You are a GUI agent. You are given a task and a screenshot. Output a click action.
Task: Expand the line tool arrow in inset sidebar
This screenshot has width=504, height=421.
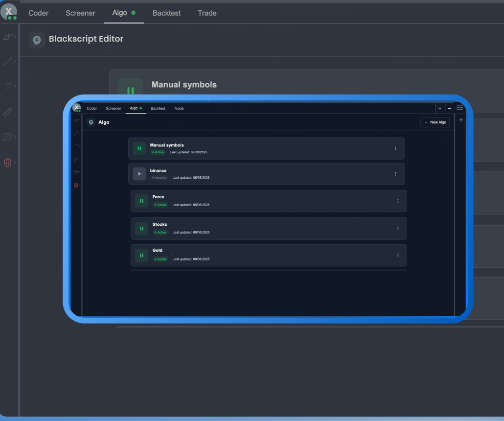[79, 133]
